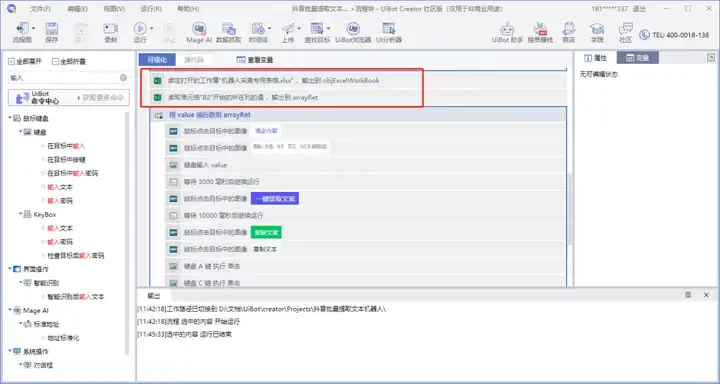Image resolution: width=720 pixels, height=384 pixels.
Task: Open the 社区 community icon
Action: pos(625,29)
